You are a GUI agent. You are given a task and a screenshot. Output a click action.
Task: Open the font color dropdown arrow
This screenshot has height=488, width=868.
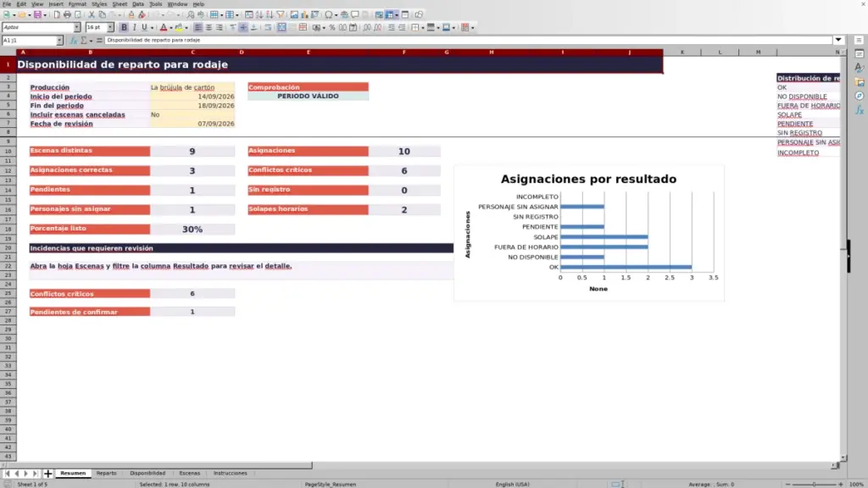(171, 28)
